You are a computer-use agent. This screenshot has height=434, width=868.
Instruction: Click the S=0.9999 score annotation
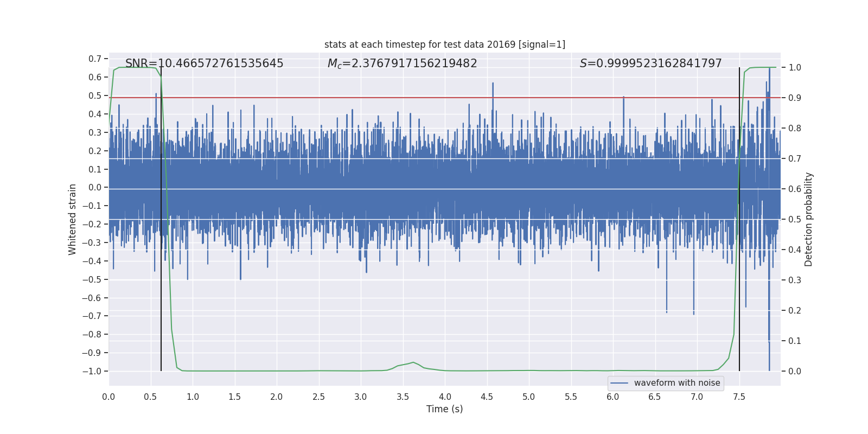[x=650, y=63]
